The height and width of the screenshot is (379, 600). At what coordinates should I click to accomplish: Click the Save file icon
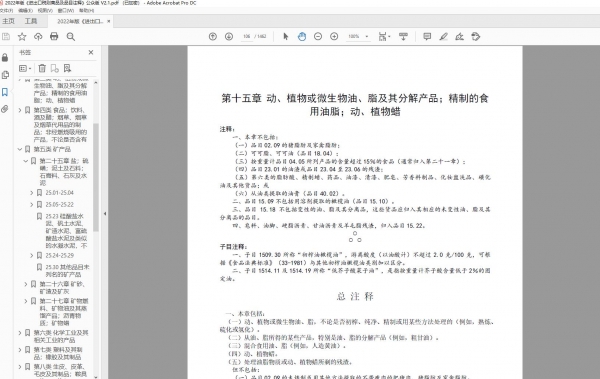point(6,36)
